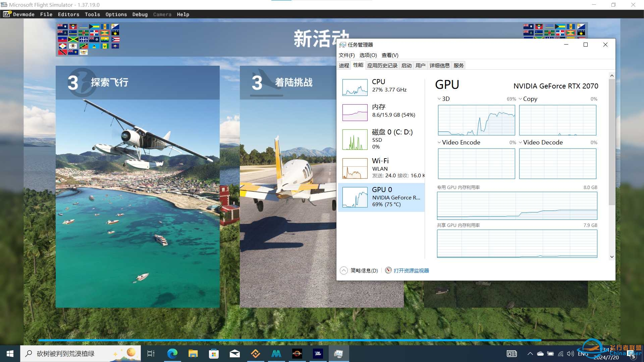Viewport: 644px width, 362px height.
Task: Launch Microsoft Edge from taskbar
Action: 172,354
